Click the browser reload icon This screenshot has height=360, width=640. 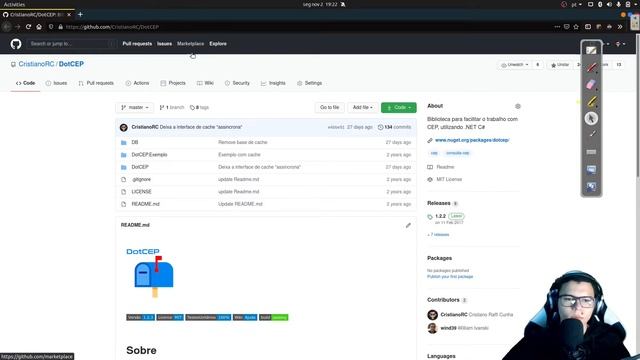[x=28, y=27]
